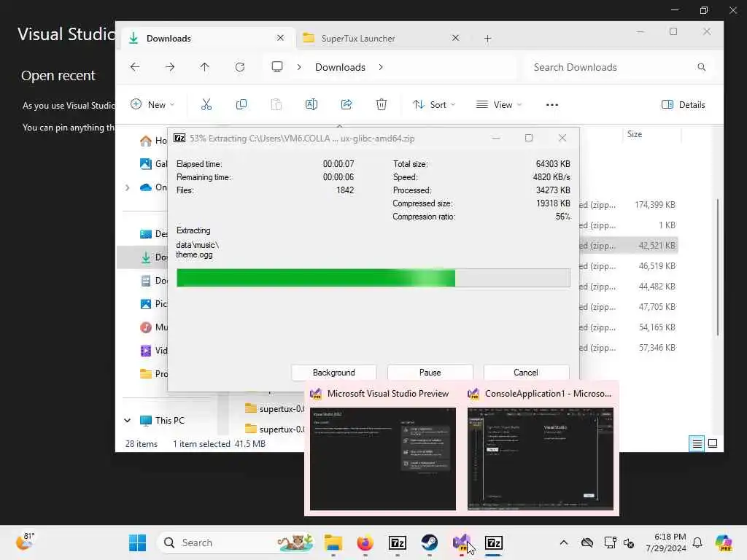Cancel the 7-Zip extraction
The width and height of the screenshot is (747, 560).
click(x=526, y=373)
